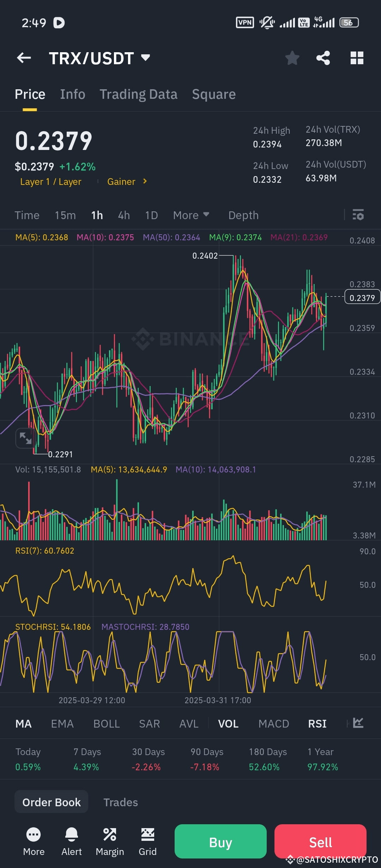Open the Trading Data tab

(x=138, y=94)
